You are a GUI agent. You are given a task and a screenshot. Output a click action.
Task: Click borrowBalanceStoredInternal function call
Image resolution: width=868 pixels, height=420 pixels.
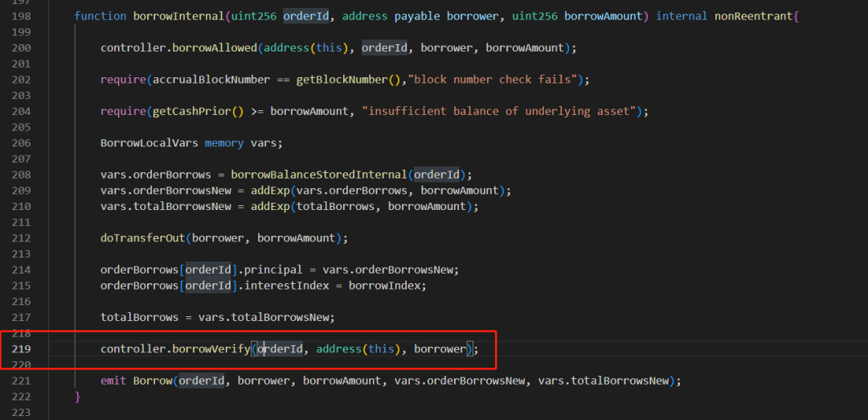tap(319, 175)
